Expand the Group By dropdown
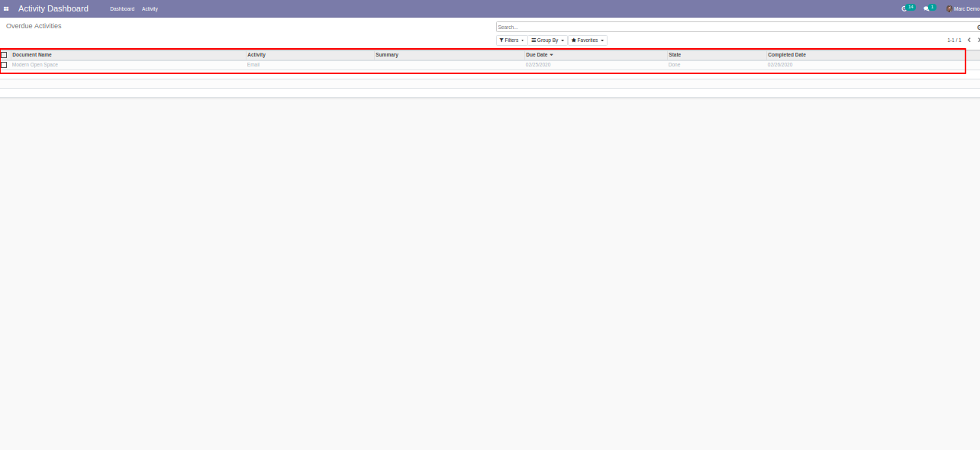This screenshot has width=980, height=450. 547,40
